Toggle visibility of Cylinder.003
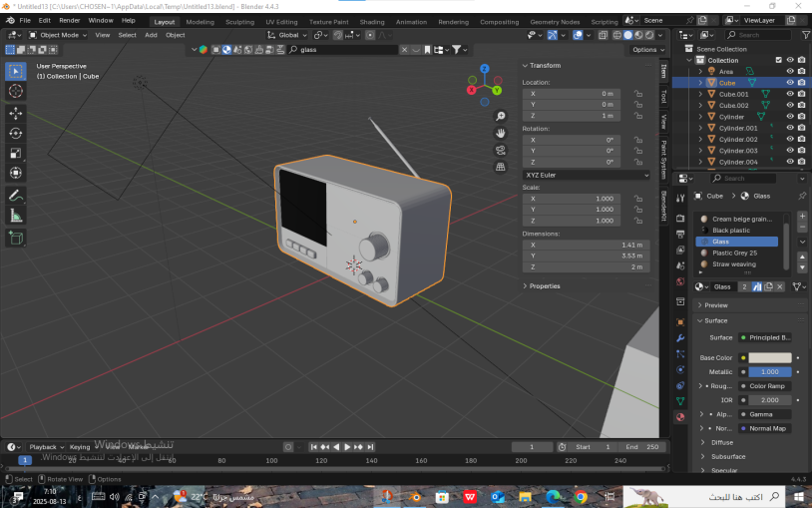The width and height of the screenshot is (812, 508). [790, 151]
